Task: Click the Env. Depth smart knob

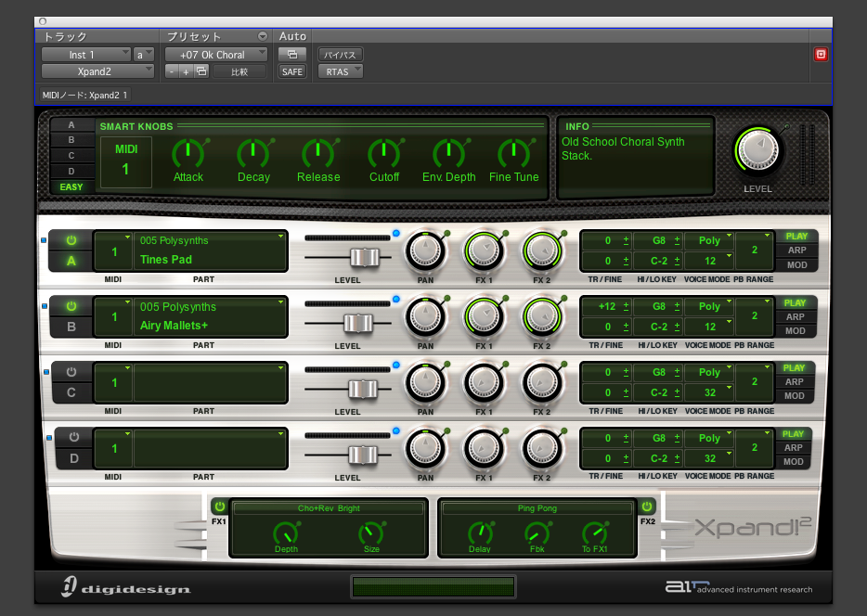Action: [448, 154]
